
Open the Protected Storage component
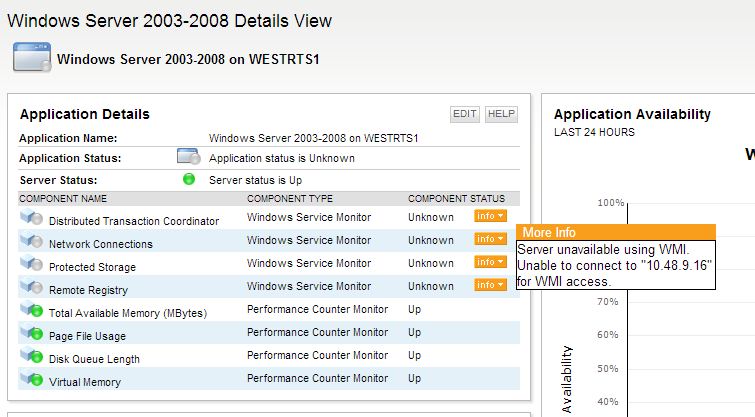[x=92, y=267]
